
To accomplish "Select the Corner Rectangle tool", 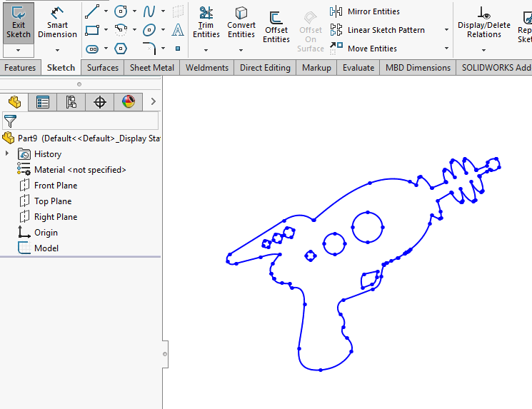I will pyautogui.click(x=92, y=30).
